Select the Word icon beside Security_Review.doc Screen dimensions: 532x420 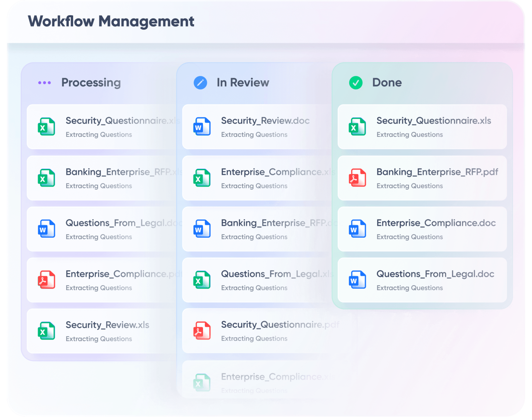pos(202,127)
